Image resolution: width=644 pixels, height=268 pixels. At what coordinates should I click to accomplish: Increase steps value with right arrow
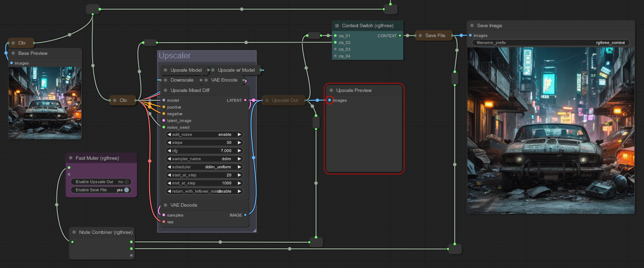(x=239, y=142)
